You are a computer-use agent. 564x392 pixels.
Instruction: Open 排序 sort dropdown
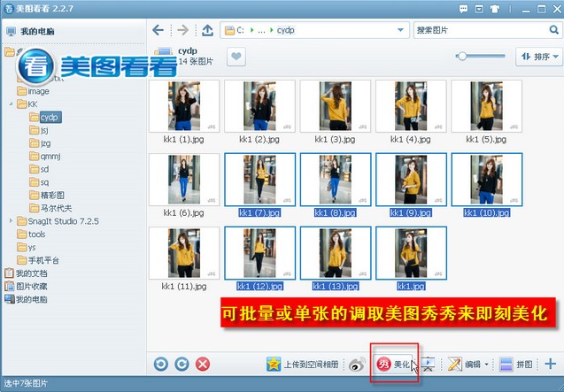539,57
